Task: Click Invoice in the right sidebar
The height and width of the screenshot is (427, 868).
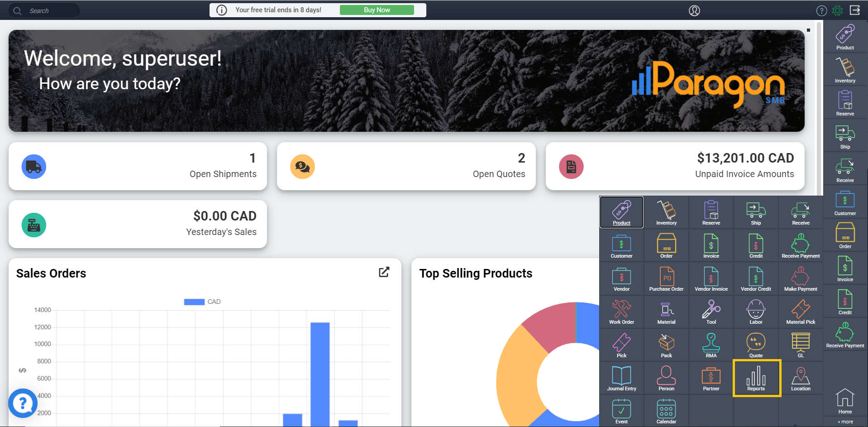Action: point(845,269)
